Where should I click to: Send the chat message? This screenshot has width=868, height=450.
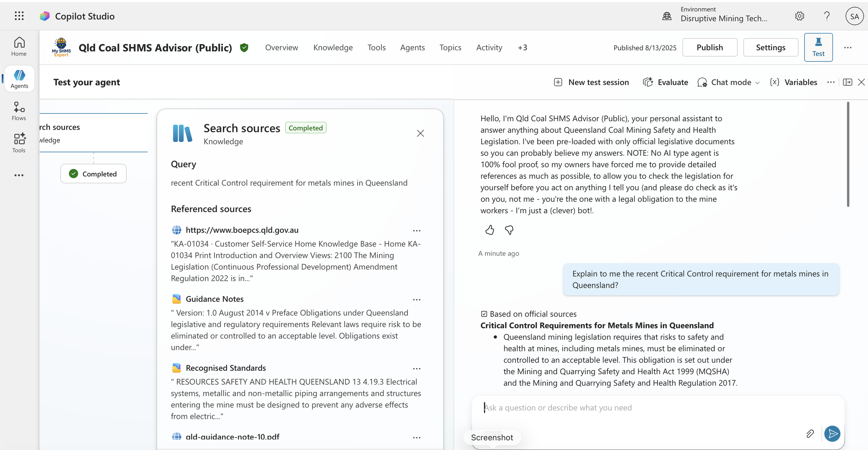[x=832, y=434]
